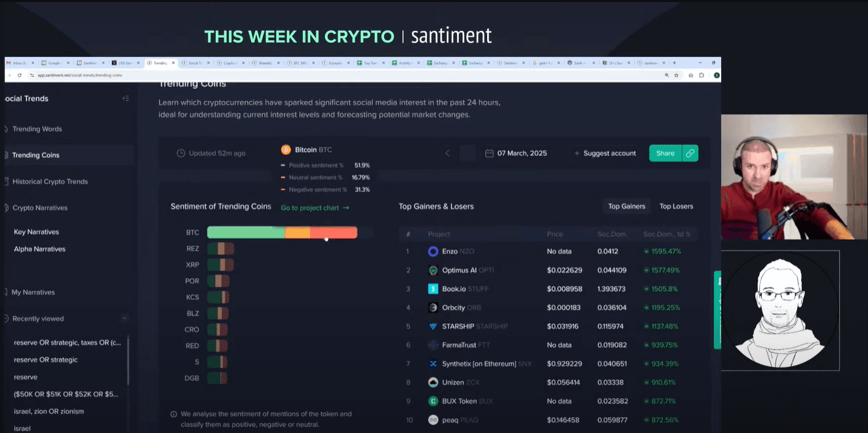Viewport: 868px width, 433px height.
Task: Click the calendar icon next to 07 March, 2025
Action: (489, 153)
